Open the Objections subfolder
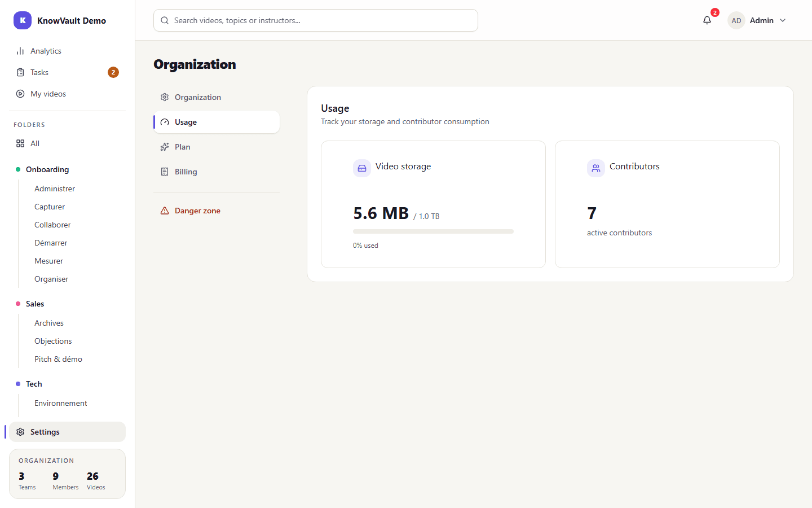Viewport: 812px width, 508px height. [x=53, y=341]
